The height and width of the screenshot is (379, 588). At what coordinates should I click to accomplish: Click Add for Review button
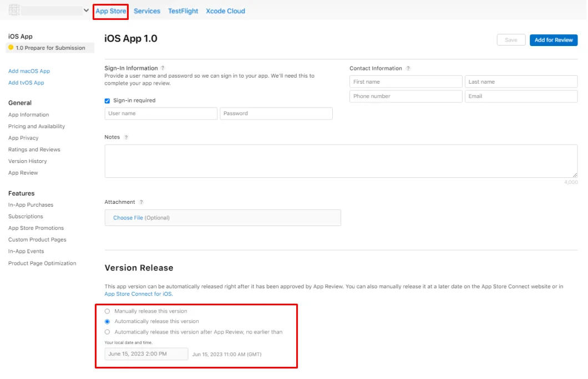click(x=554, y=40)
